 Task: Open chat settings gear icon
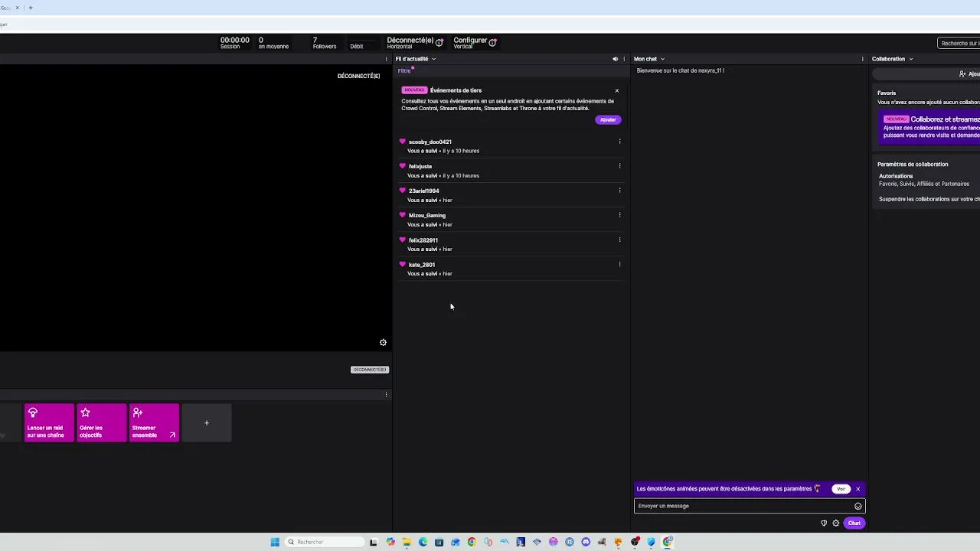[x=836, y=523]
